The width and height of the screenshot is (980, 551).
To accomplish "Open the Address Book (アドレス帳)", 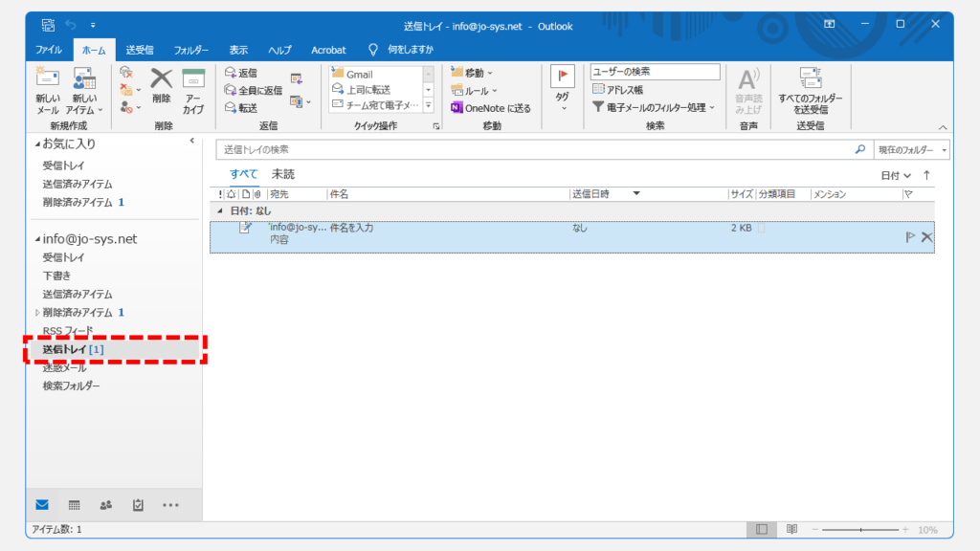I will (618, 89).
